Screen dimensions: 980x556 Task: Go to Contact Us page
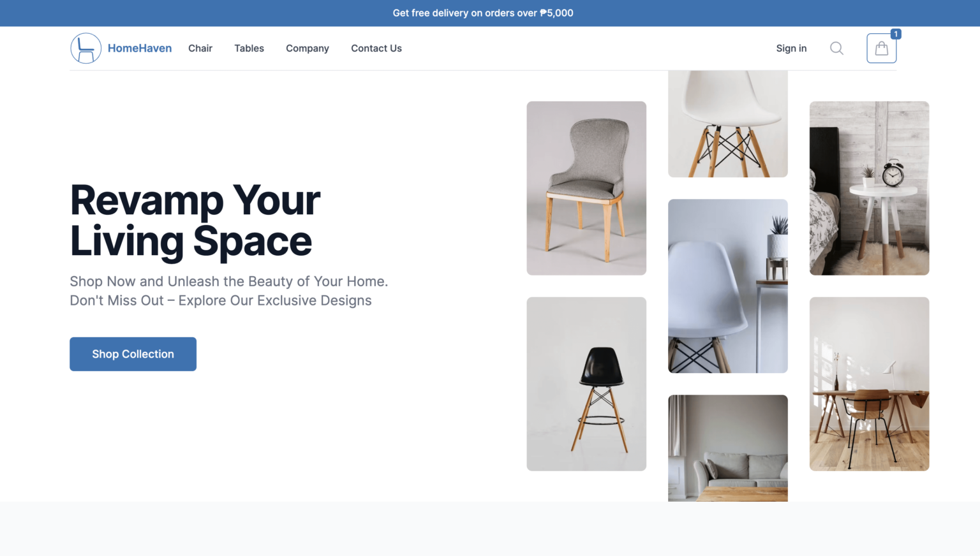pos(376,48)
